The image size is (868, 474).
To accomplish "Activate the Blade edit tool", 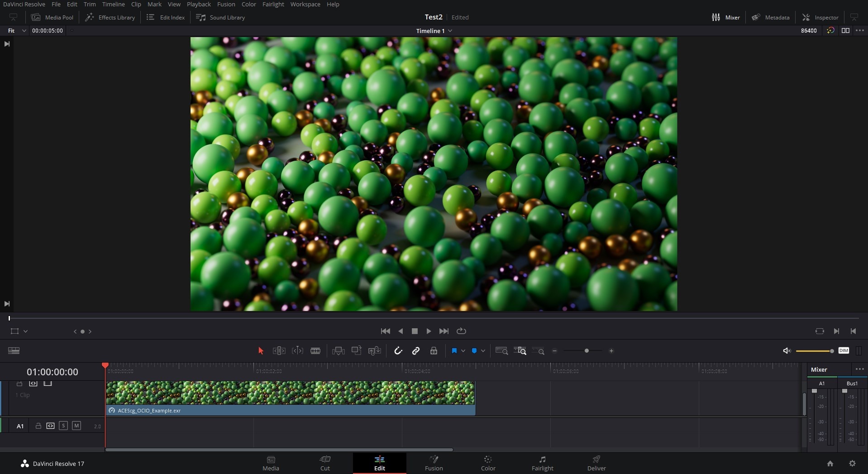I will coord(315,351).
